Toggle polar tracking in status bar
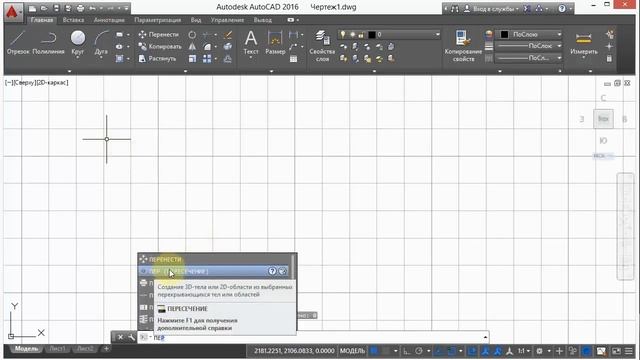 coord(419,351)
